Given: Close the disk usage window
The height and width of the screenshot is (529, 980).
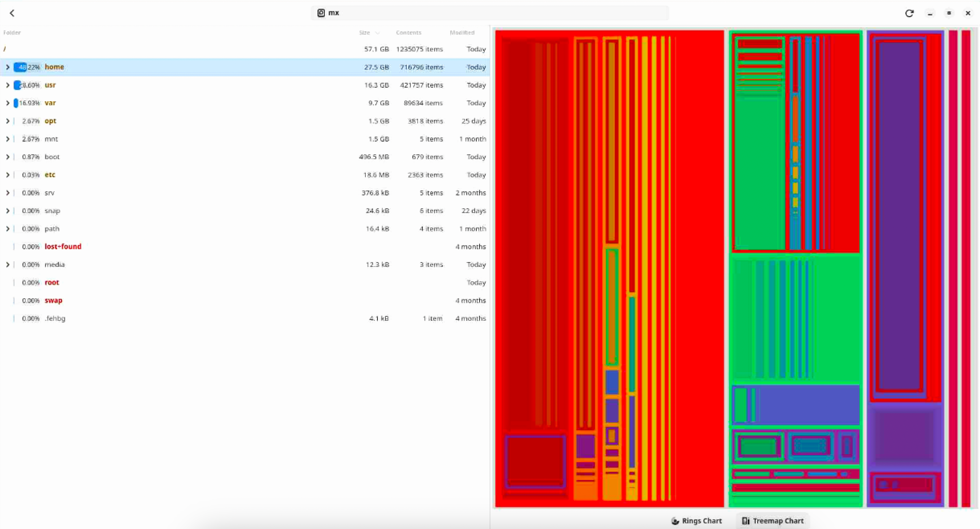Looking at the screenshot, I should (968, 13).
